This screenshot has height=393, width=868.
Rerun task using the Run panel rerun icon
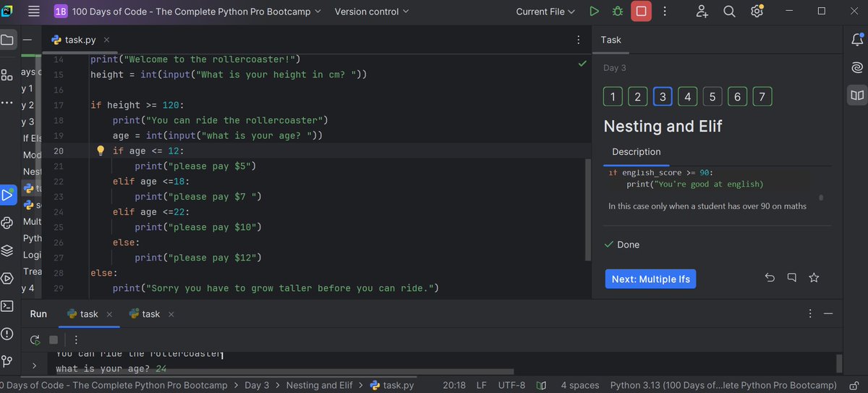click(x=35, y=339)
